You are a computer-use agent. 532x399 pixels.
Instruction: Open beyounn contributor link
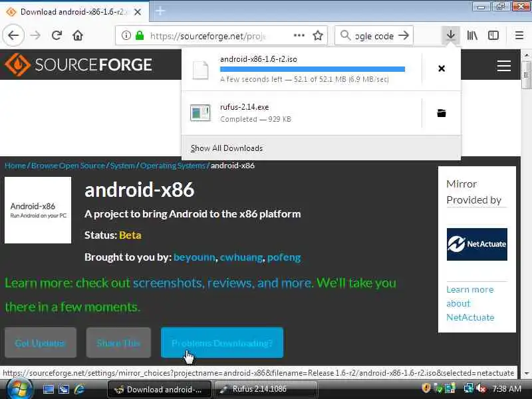pos(194,257)
